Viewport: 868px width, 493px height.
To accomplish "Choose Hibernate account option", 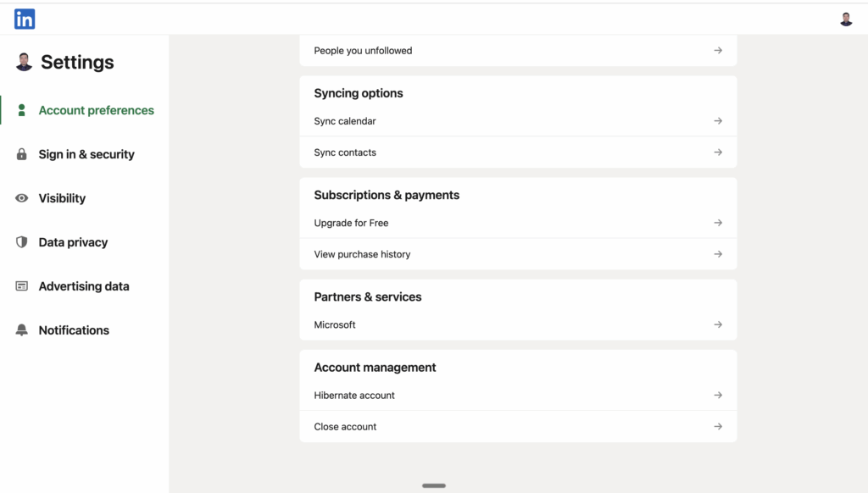I will tap(354, 396).
